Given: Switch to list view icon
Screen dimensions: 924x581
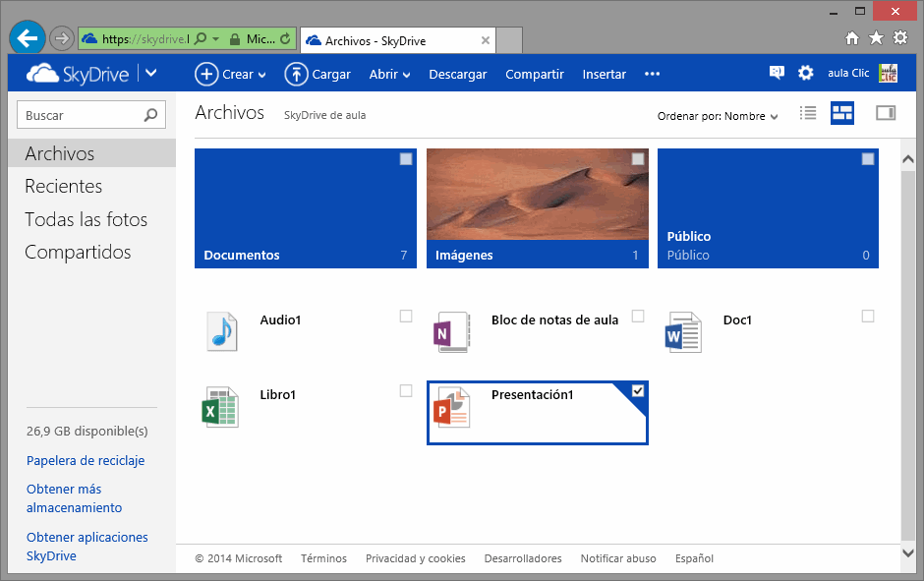Looking at the screenshot, I should click(808, 113).
